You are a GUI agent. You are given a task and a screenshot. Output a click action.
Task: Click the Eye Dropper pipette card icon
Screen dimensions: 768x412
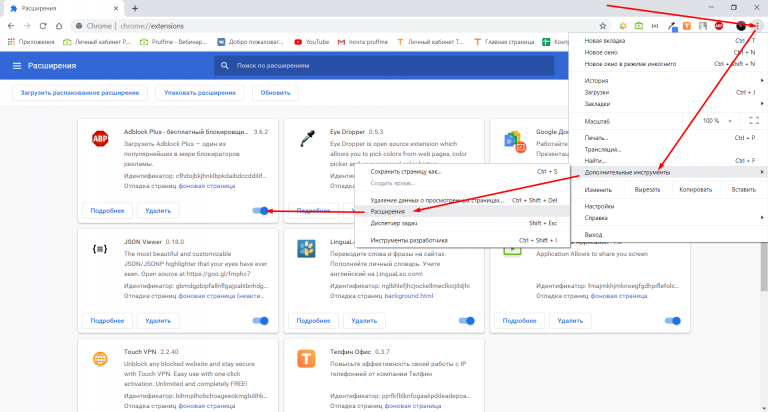pyautogui.click(x=307, y=139)
